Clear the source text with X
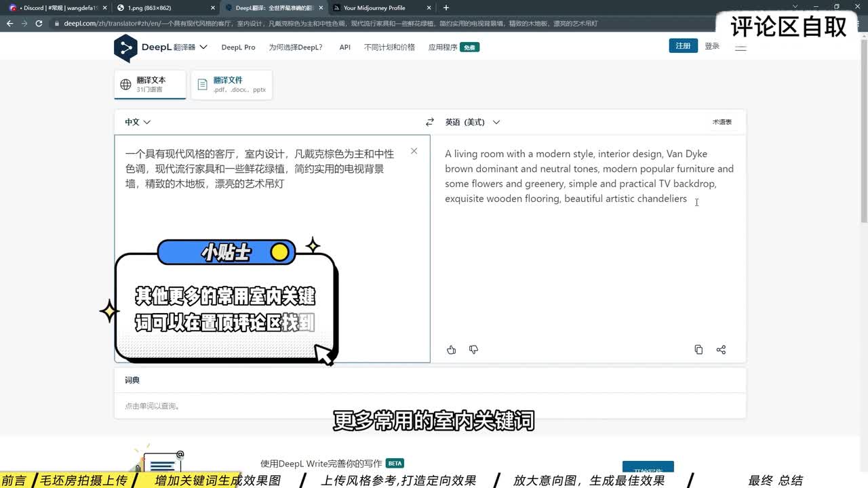868x488 pixels. (414, 151)
